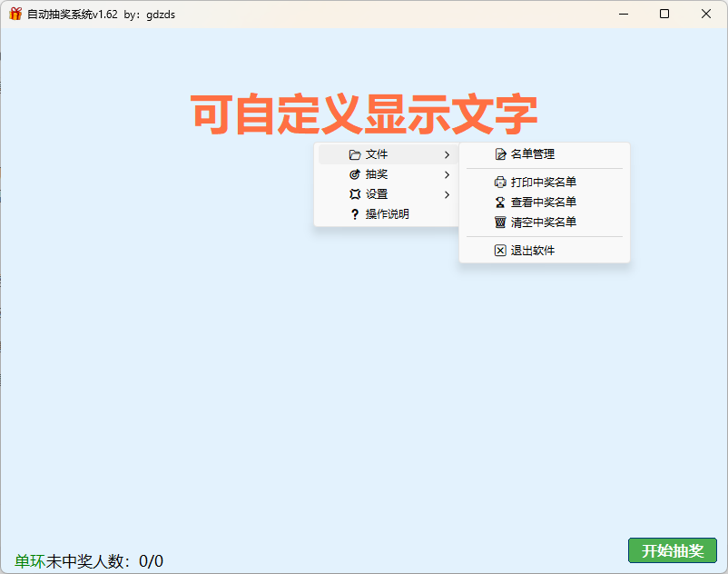
Task: Click the dartboard icon next to 抽奖
Action: [x=354, y=174]
